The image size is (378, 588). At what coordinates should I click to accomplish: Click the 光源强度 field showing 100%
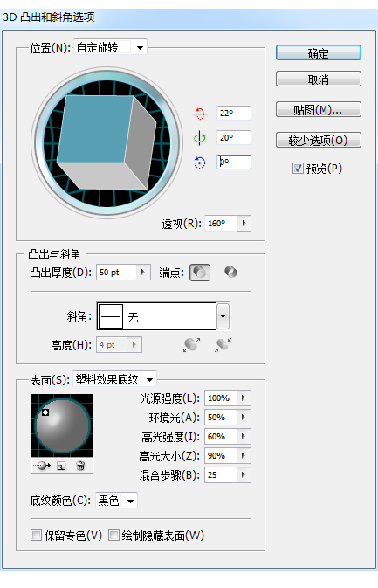click(x=221, y=398)
